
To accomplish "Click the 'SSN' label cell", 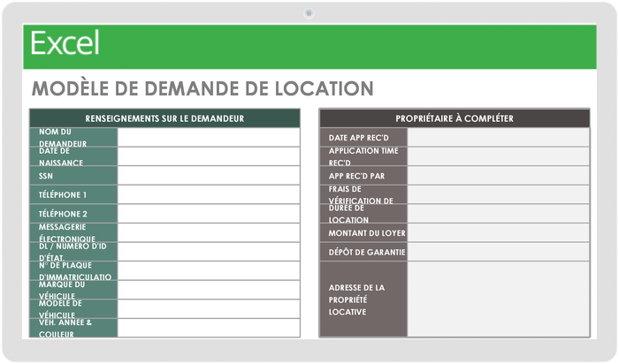I will pos(73,176).
